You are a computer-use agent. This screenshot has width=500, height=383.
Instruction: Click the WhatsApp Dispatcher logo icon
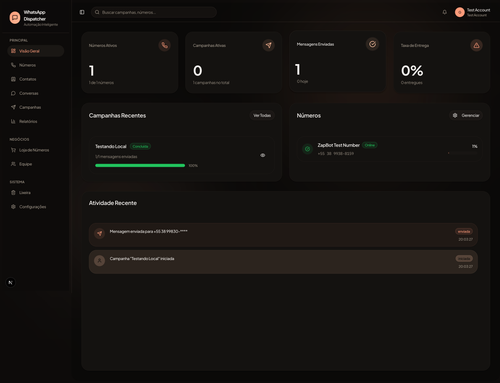(x=15, y=17)
